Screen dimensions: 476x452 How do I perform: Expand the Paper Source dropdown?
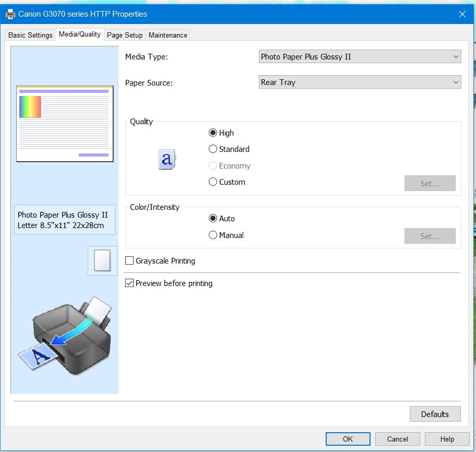click(360, 82)
